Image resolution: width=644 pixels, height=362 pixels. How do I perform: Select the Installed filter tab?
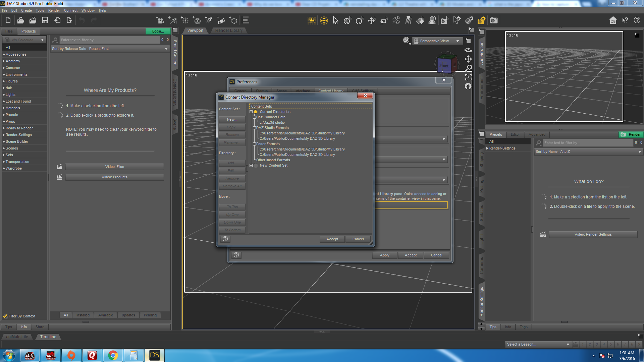tap(83, 315)
